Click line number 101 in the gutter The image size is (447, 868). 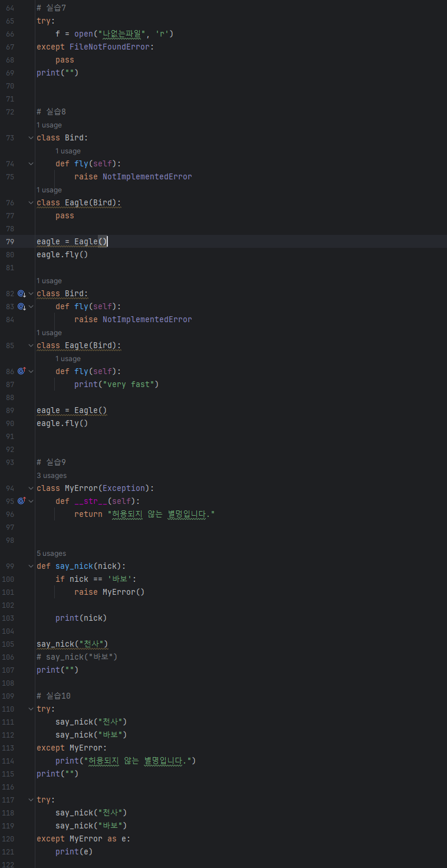[8, 592]
